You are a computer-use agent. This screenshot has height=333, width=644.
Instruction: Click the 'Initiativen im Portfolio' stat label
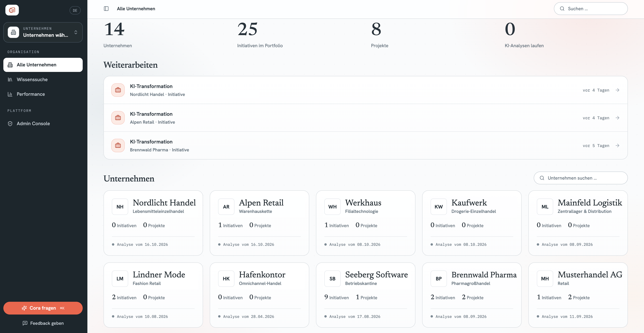(x=260, y=46)
